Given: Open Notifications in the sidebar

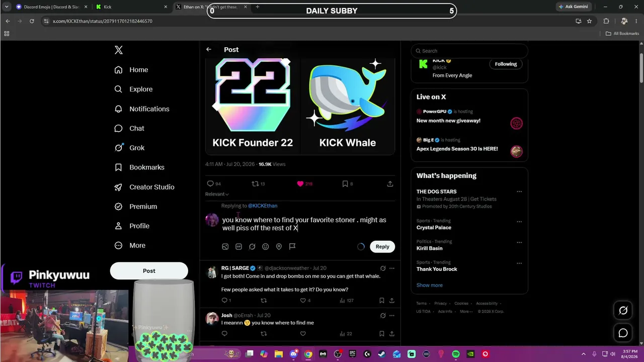Looking at the screenshot, I should click(x=142, y=109).
